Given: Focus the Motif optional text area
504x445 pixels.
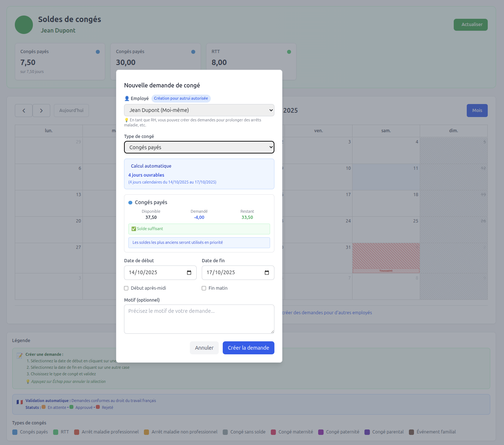Looking at the screenshot, I should pos(199,319).
